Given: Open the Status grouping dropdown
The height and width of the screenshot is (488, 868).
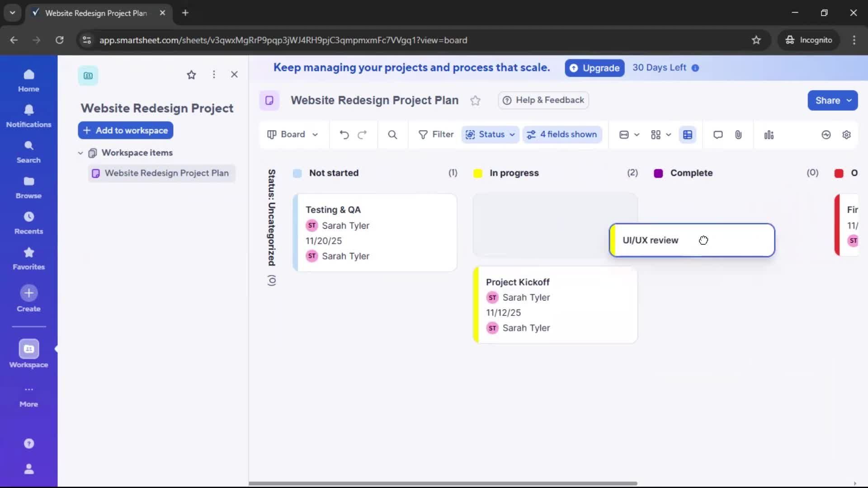Looking at the screenshot, I should click(490, 134).
